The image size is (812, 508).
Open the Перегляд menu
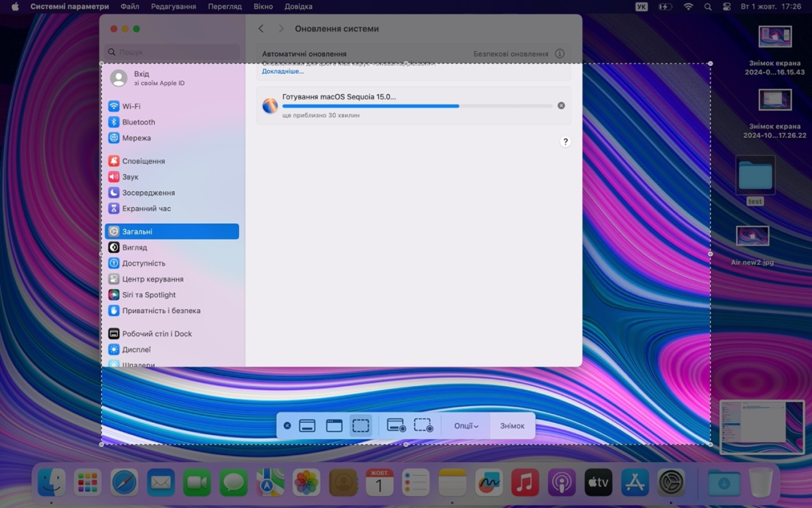click(225, 7)
